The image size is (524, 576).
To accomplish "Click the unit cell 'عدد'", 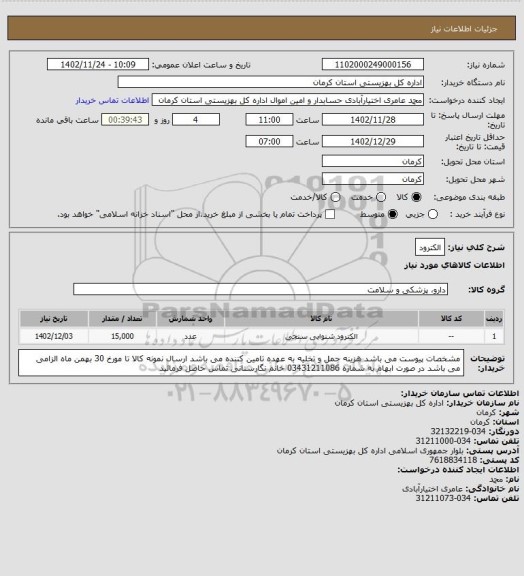I will pos(190,336).
